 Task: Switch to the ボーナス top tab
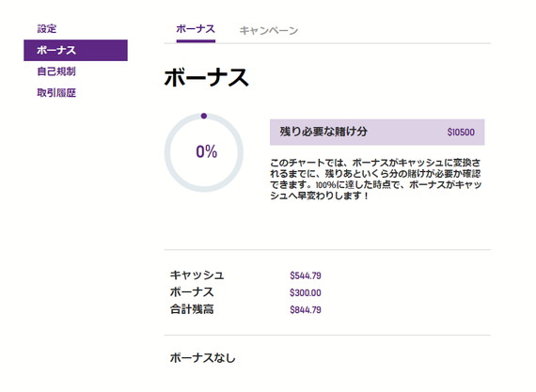196,29
